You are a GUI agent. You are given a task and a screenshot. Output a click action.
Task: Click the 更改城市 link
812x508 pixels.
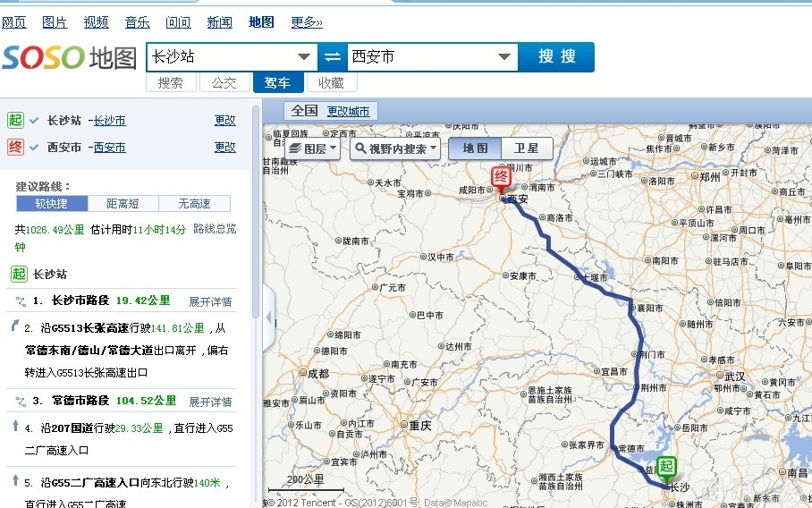pos(349,111)
